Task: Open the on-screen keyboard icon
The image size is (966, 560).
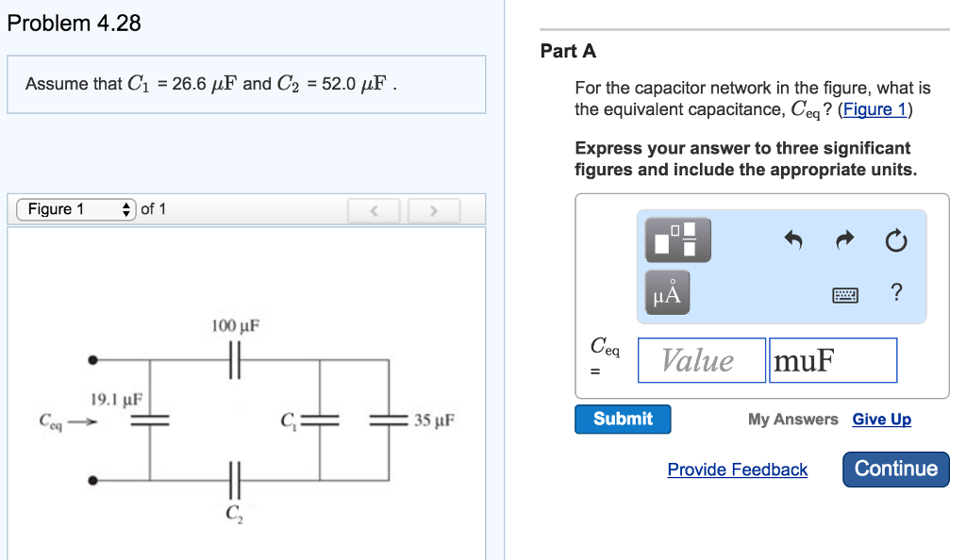Action: point(845,294)
